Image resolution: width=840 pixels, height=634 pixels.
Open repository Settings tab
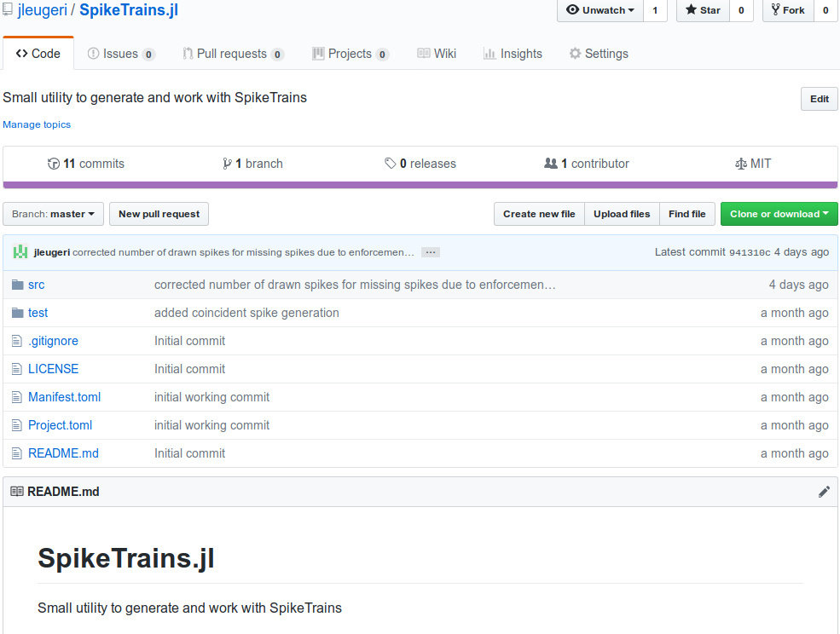coord(599,54)
